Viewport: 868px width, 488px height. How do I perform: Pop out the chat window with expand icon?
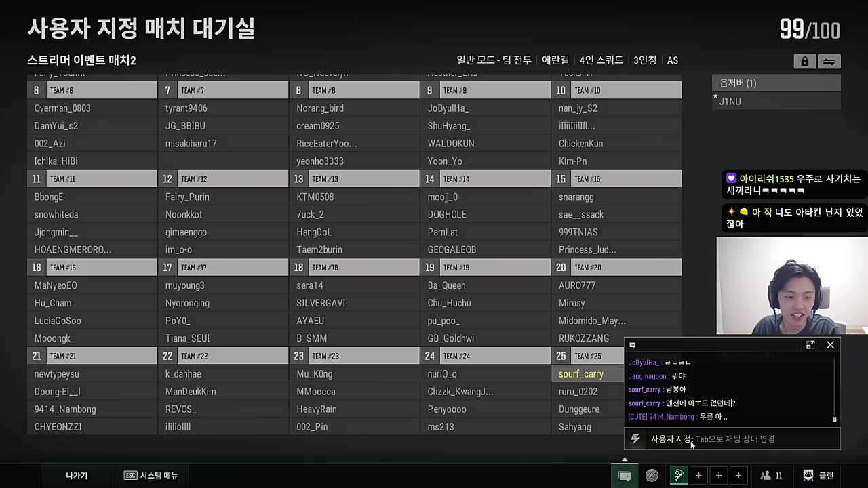click(810, 345)
